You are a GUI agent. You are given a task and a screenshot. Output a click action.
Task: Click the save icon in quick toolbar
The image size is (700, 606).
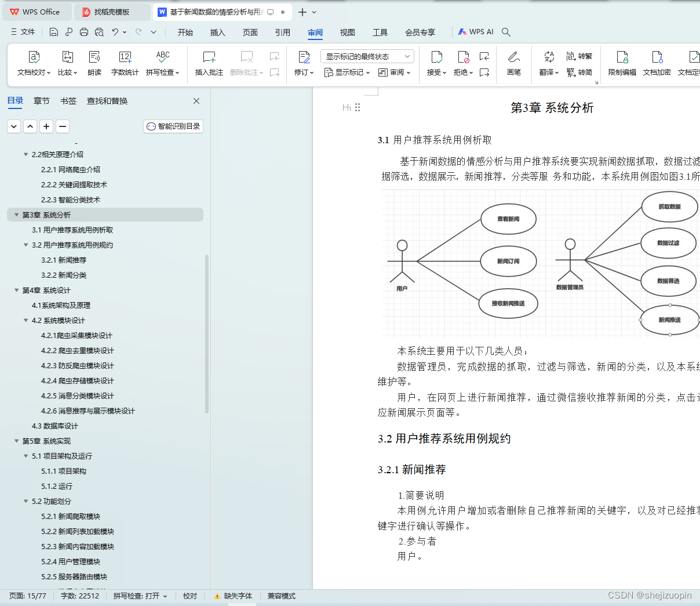tap(54, 32)
